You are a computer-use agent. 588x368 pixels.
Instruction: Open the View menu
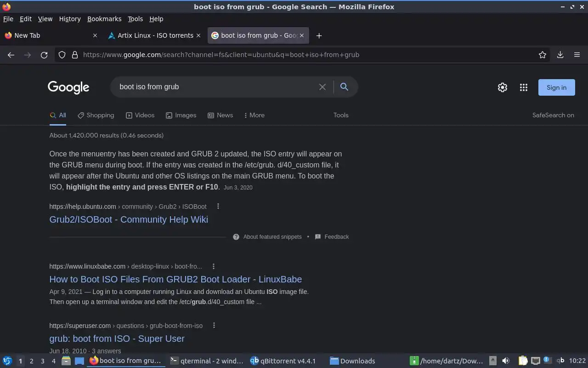point(45,19)
